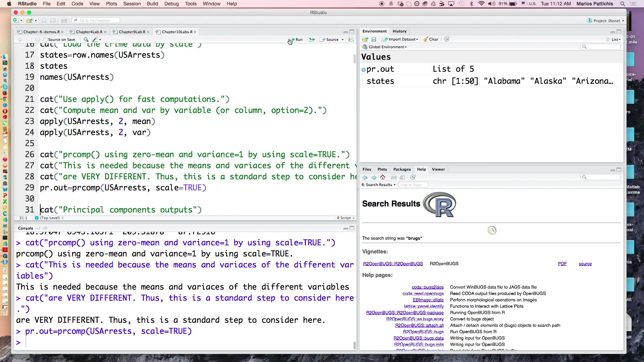
Task: Close the Chapter10Labs.R tab
Action: click(x=195, y=32)
